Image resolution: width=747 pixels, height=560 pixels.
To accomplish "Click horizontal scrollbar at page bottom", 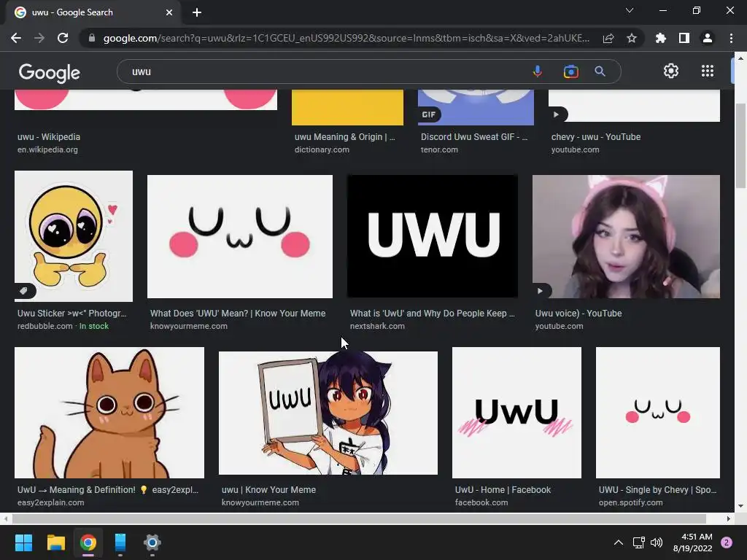I will [x=359, y=518].
